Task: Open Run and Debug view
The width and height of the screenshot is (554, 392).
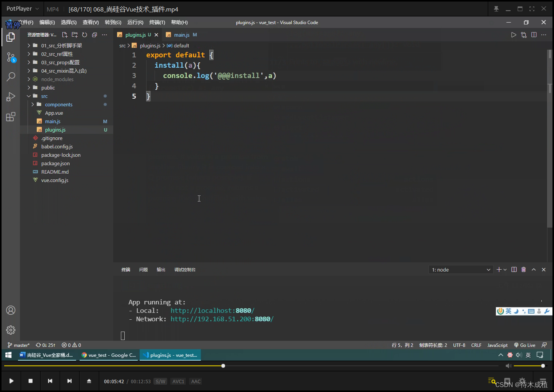Action: coord(11,97)
